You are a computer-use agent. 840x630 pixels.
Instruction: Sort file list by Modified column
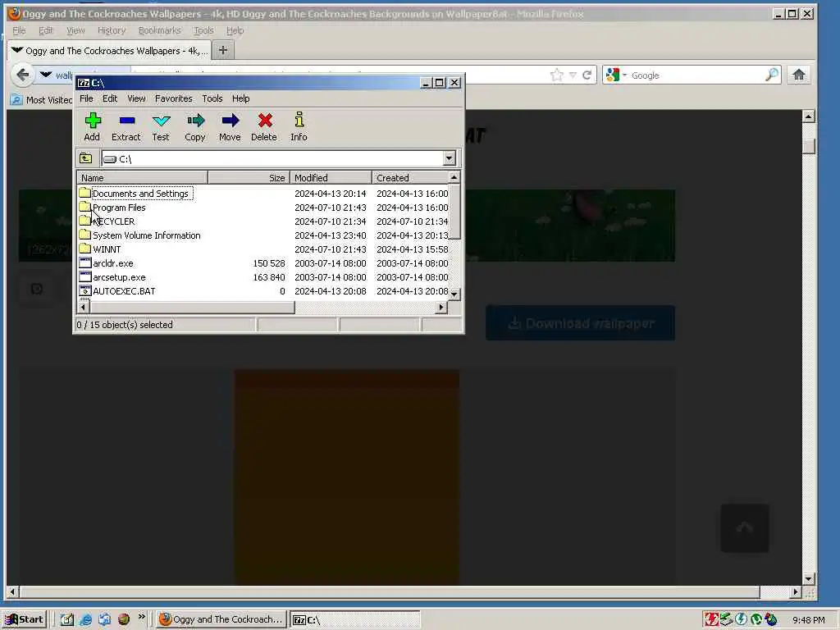[x=331, y=177]
